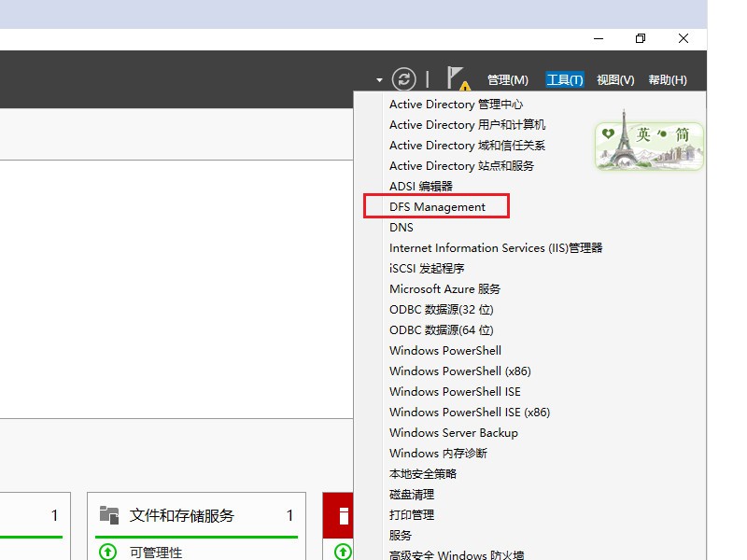Launch DFS Management from the Tools menu
The width and height of the screenshot is (747, 560).
[436, 206]
